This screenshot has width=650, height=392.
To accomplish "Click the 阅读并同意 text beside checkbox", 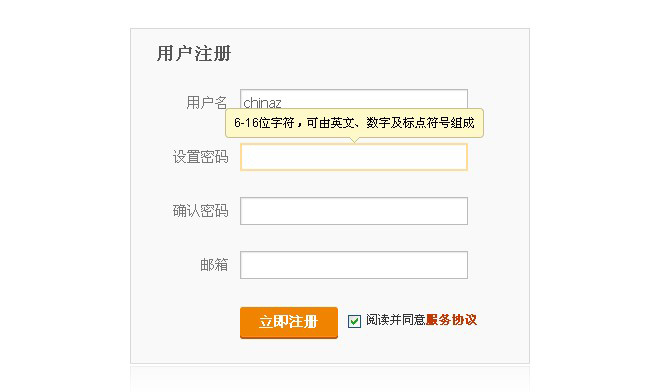I will 395,320.
